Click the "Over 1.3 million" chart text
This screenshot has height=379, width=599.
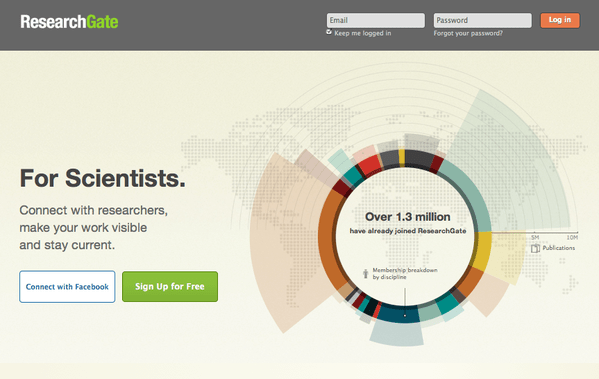[408, 217]
